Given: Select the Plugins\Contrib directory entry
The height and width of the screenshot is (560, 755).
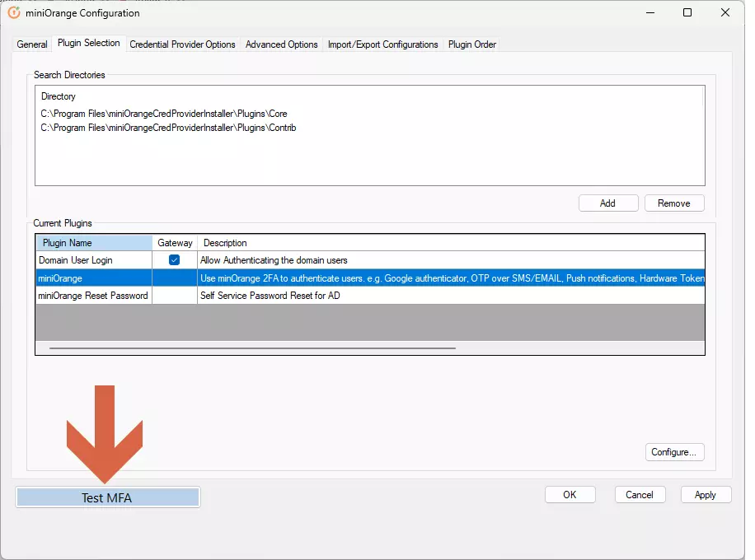Looking at the screenshot, I should click(x=167, y=128).
